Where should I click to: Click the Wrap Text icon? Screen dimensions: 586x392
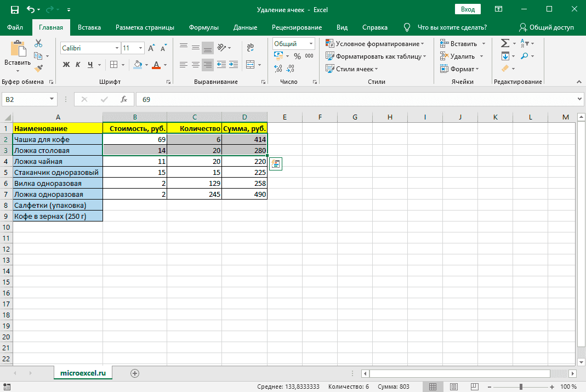pos(251,48)
